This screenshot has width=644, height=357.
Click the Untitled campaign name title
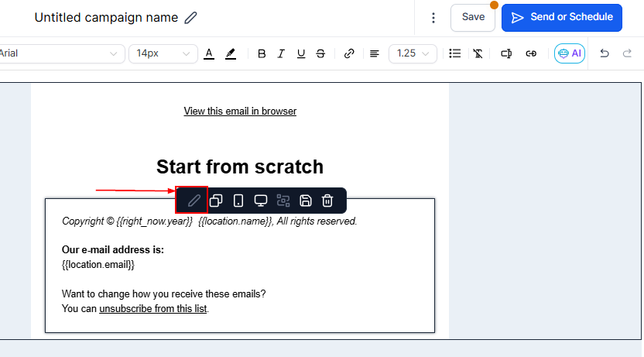pos(106,18)
